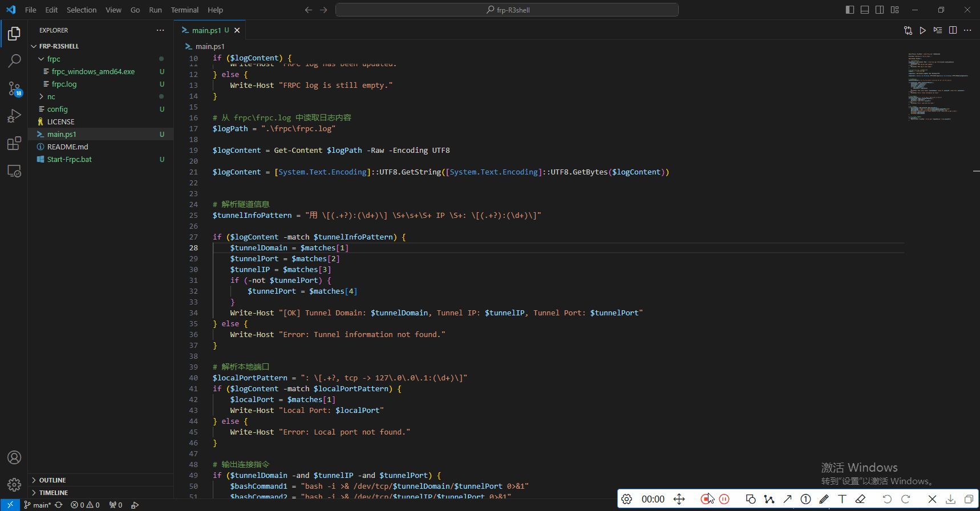980x511 pixels.
Task: Synchronize changes in status bar
Action: tap(58, 505)
